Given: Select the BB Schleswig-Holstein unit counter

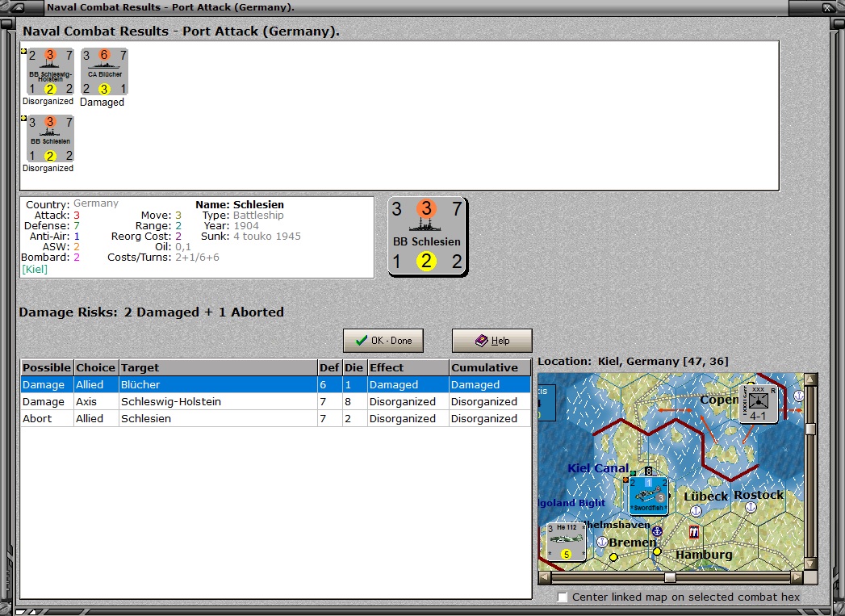Looking at the screenshot, I should pos(50,72).
